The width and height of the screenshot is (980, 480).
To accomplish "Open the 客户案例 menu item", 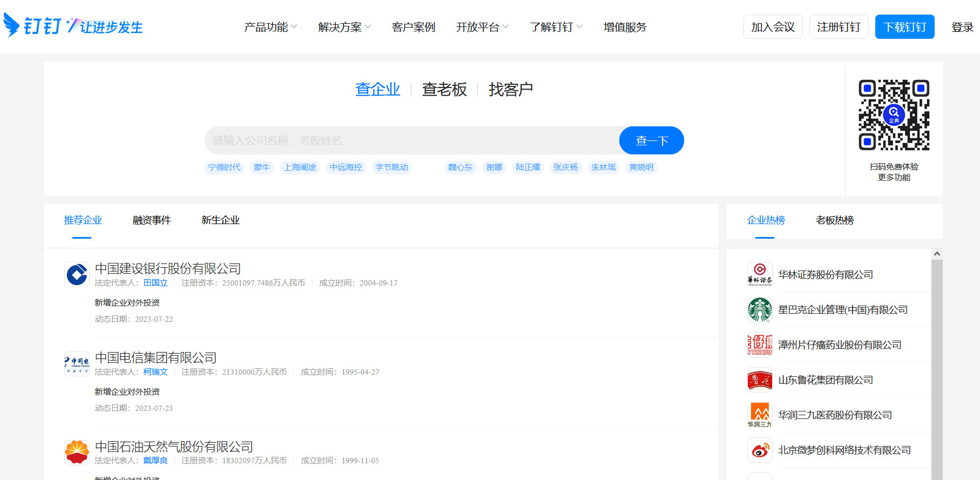I will coord(414,27).
